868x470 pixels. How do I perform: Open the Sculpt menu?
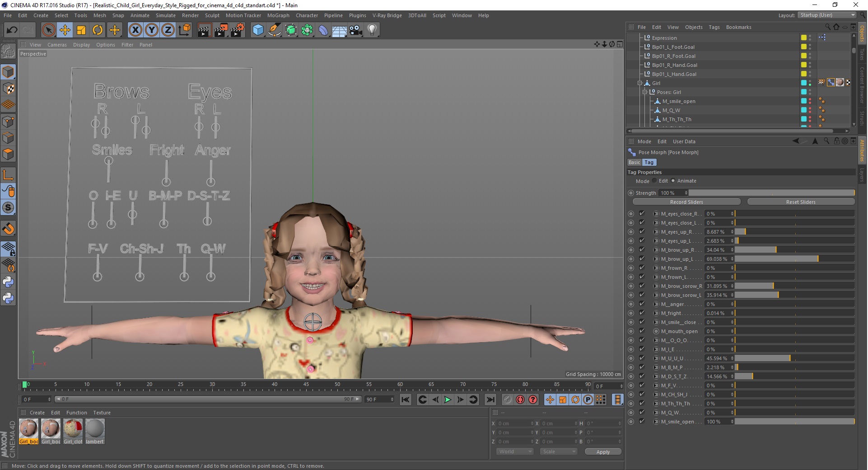(212, 15)
